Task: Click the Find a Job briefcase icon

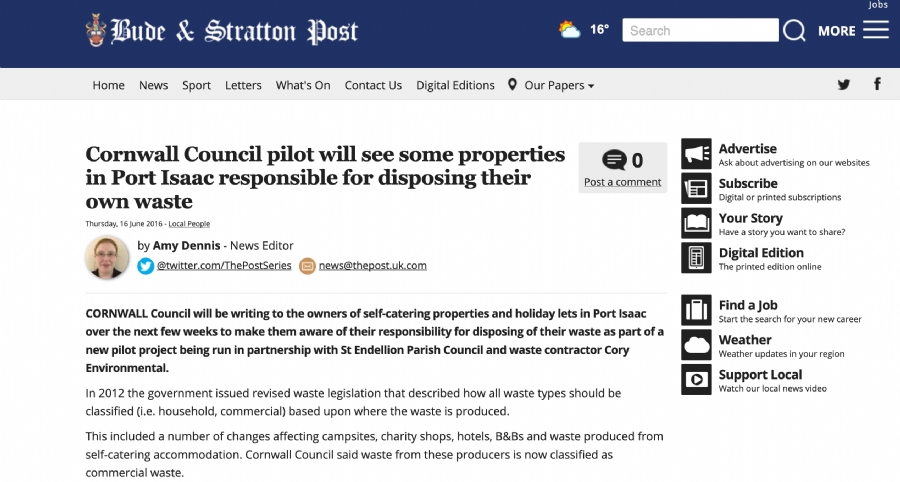Action: pos(696,310)
